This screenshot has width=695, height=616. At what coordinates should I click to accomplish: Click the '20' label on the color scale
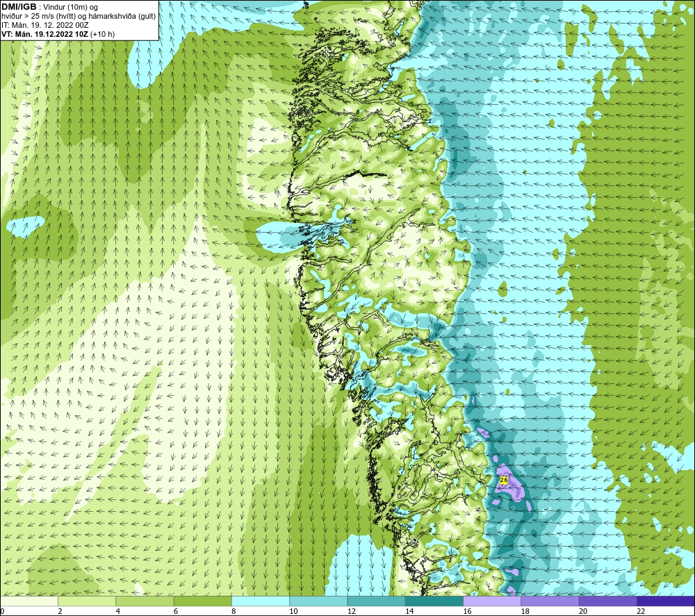583,611
